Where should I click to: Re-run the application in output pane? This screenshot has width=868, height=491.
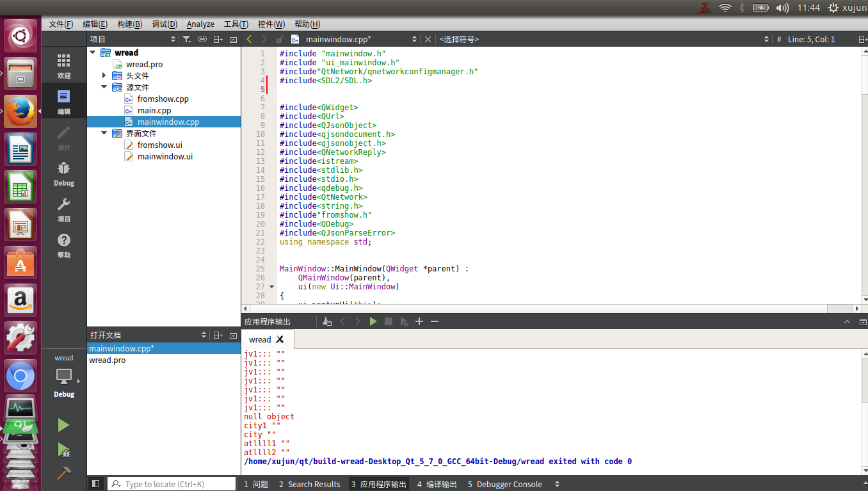(373, 321)
